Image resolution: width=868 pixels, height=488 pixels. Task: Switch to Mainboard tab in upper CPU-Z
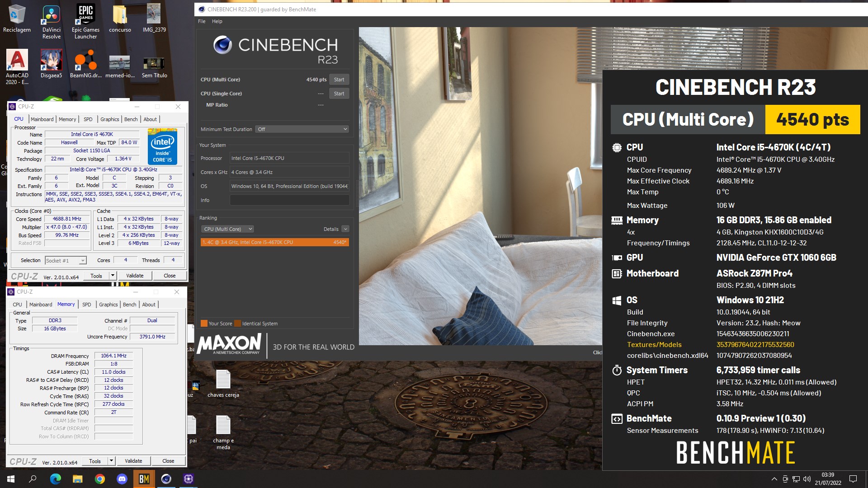(42, 119)
